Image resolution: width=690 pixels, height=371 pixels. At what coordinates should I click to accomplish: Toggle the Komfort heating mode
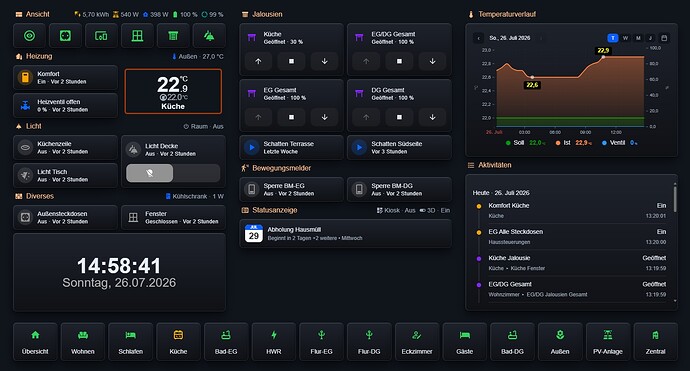[x=65, y=77]
